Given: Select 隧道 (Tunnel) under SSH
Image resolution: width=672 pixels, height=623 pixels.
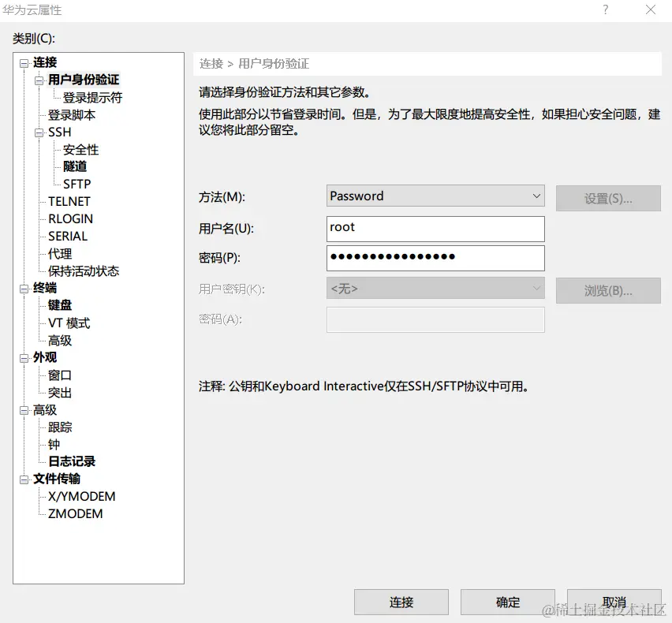Looking at the screenshot, I should (x=75, y=166).
